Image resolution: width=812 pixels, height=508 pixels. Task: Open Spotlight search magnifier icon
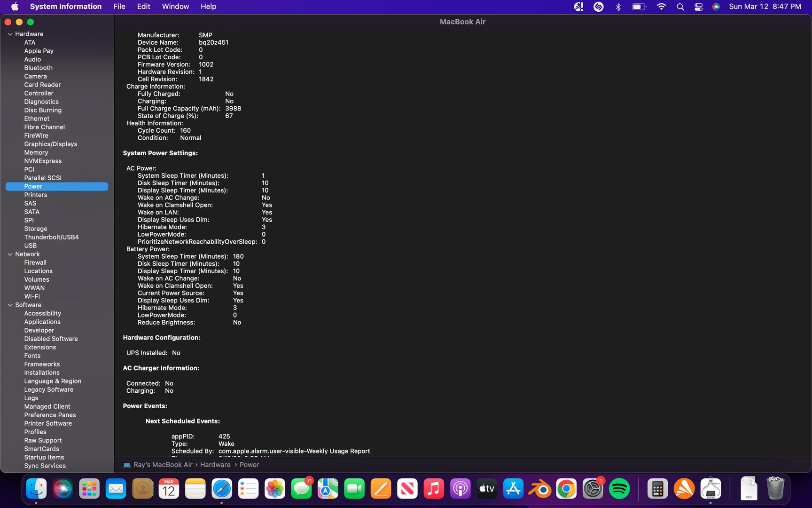point(680,7)
